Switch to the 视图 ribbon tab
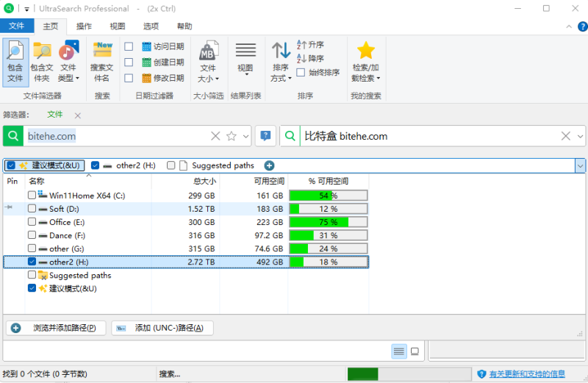Image resolution: width=588 pixels, height=383 pixels. pyautogui.click(x=118, y=26)
